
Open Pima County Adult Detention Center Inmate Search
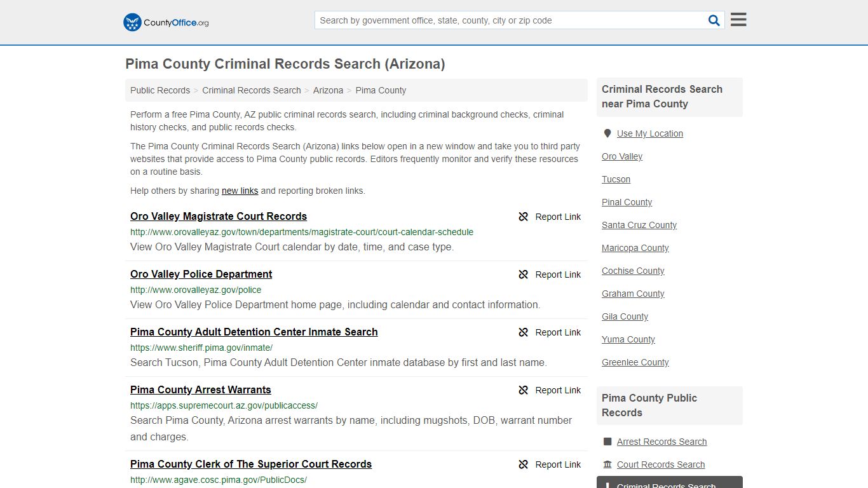[254, 332]
